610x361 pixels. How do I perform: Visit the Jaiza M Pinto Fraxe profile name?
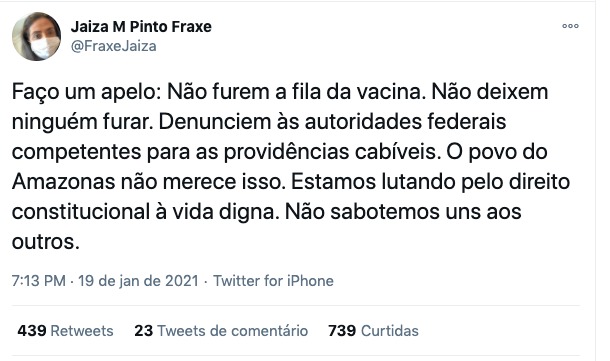click(141, 27)
